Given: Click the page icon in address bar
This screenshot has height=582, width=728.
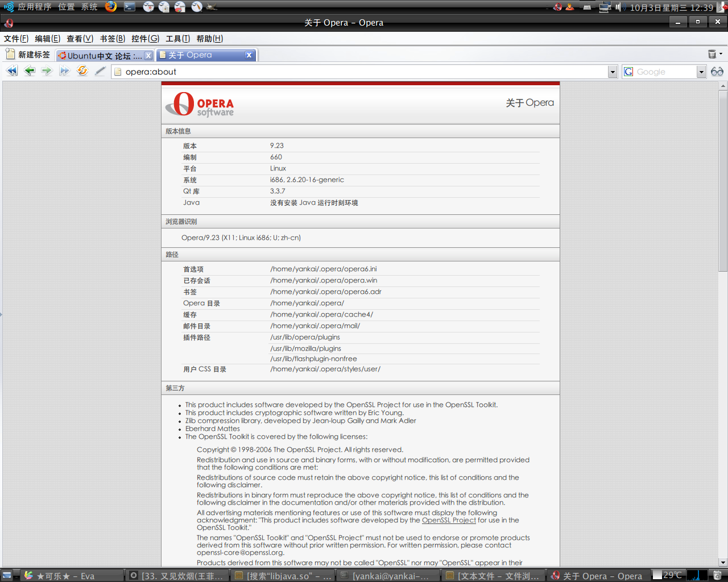Looking at the screenshot, I should click(118, 72).
